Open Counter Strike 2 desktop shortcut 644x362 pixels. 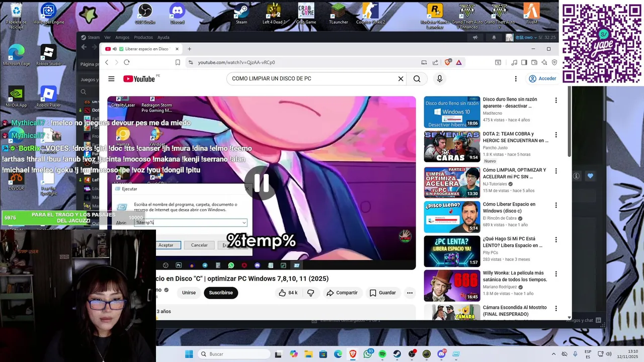[370, 14]
